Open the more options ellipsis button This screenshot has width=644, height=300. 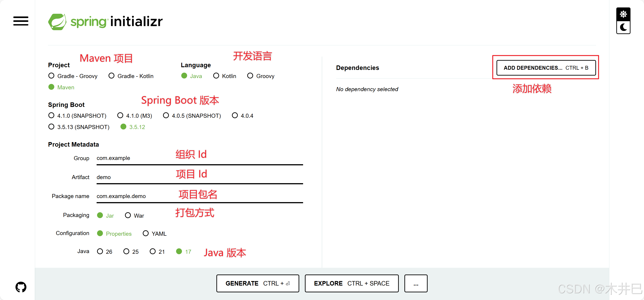coord(415,283)
